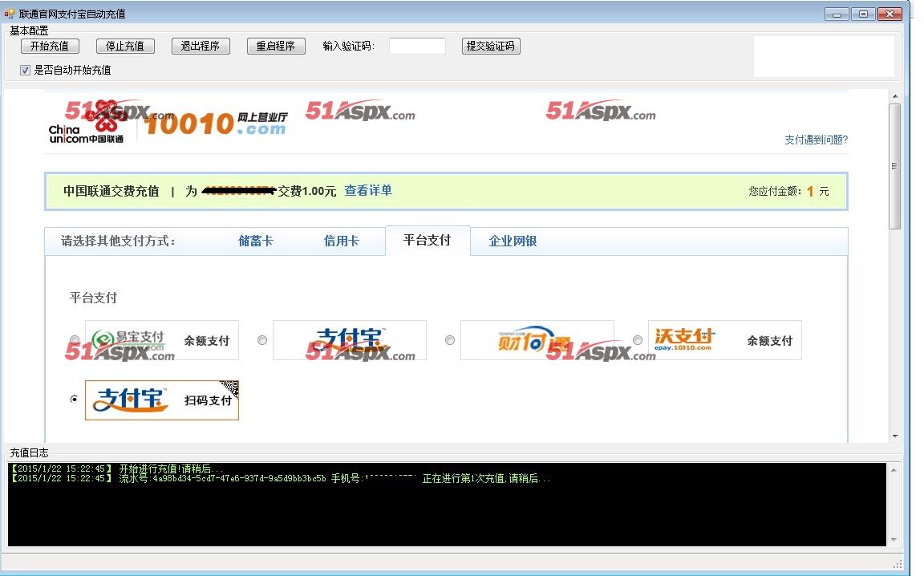
Task: Submit captcha with 提交验证码 button
Action: (491, 46)
